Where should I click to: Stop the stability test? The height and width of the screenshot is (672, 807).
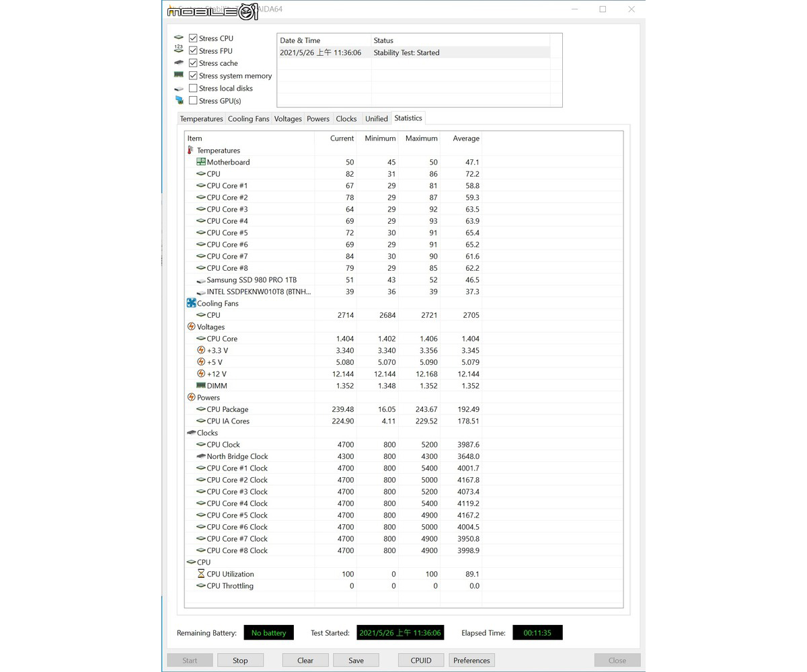240,660
